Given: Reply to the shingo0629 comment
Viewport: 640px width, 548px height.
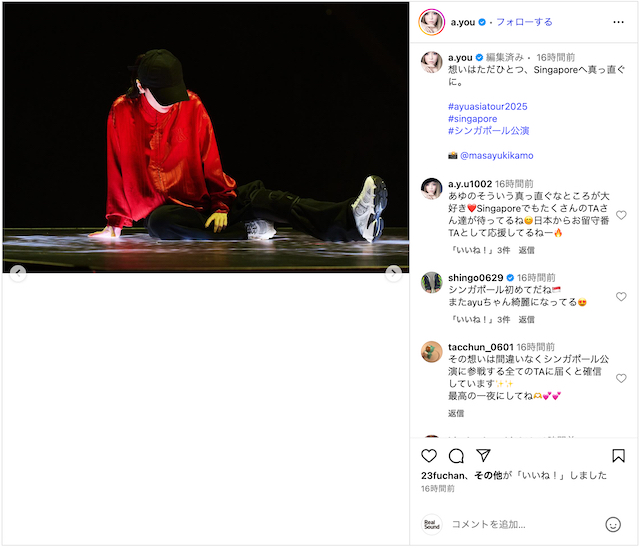Looking at the screenshot, I should [526, 319].
